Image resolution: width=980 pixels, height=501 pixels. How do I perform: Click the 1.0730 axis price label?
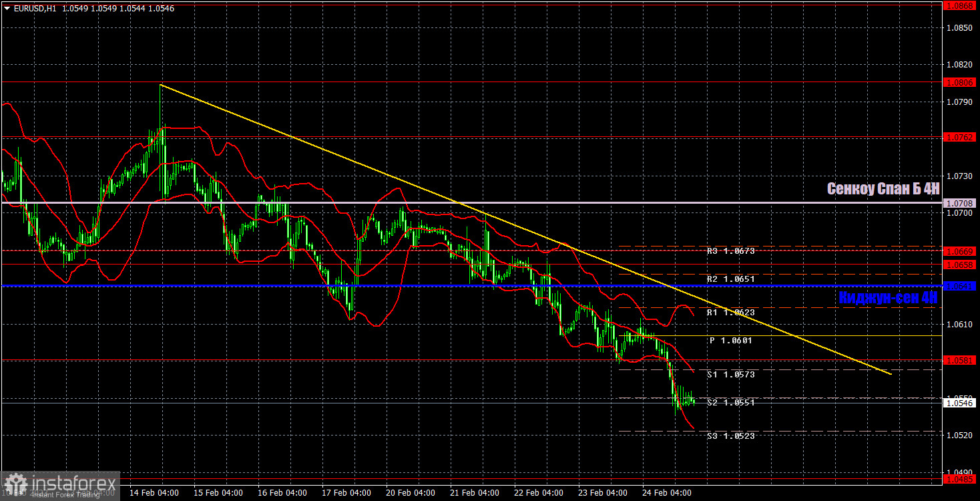pos(961,176)
